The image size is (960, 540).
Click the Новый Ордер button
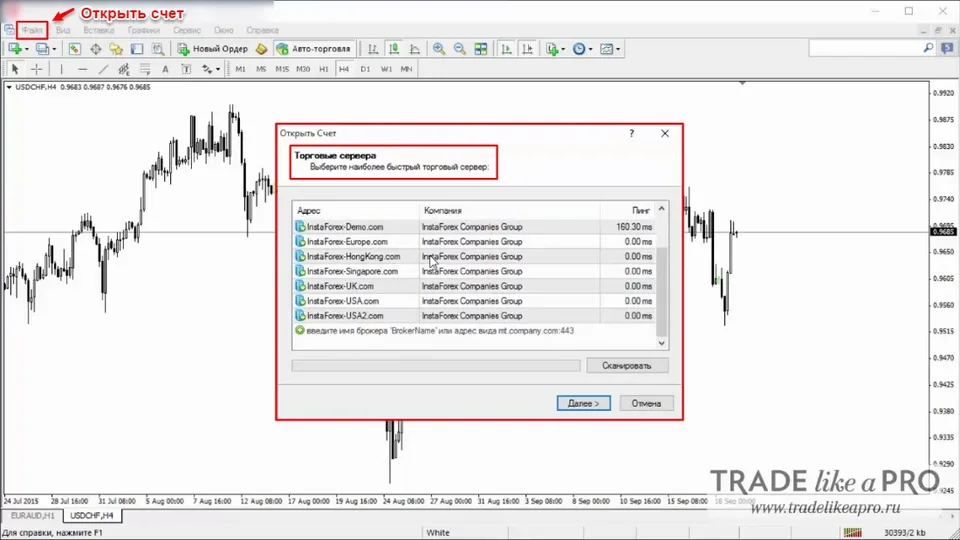213,49
